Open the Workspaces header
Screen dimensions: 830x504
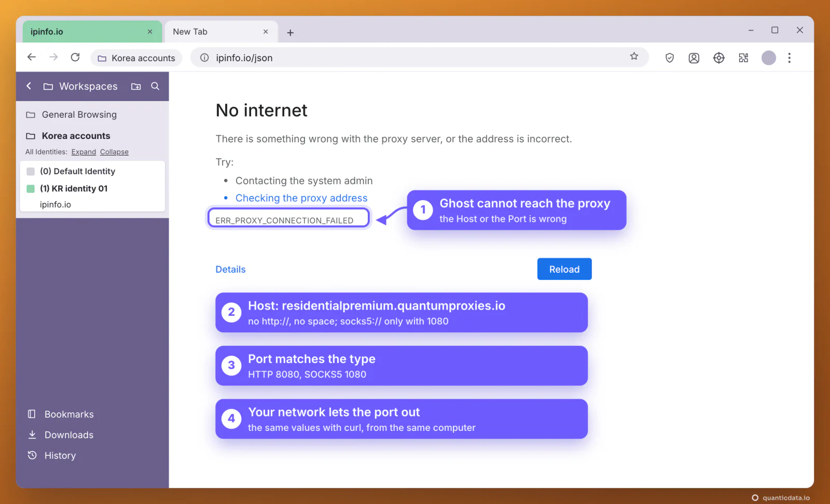click(x=81, y=87)
